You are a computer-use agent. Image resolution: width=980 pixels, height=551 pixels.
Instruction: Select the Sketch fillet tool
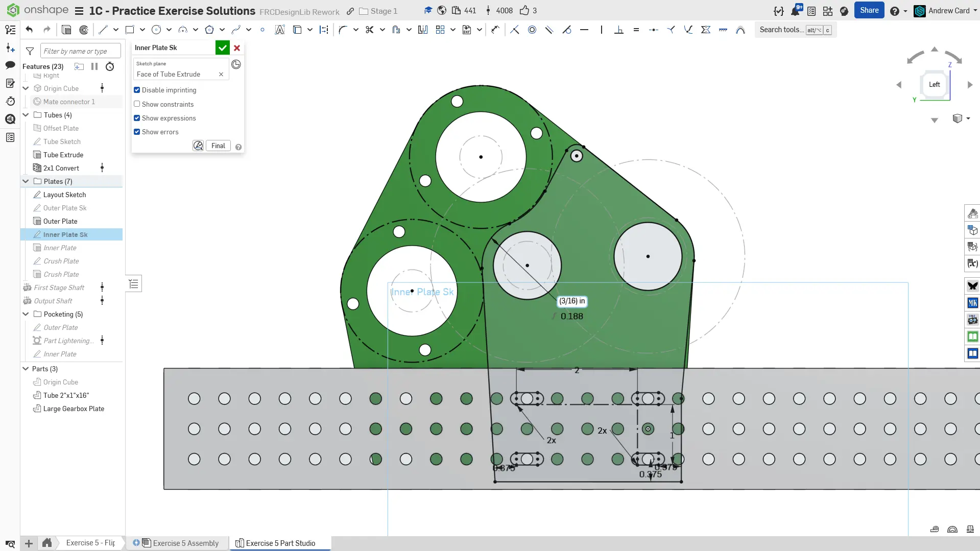coord(343,30)
